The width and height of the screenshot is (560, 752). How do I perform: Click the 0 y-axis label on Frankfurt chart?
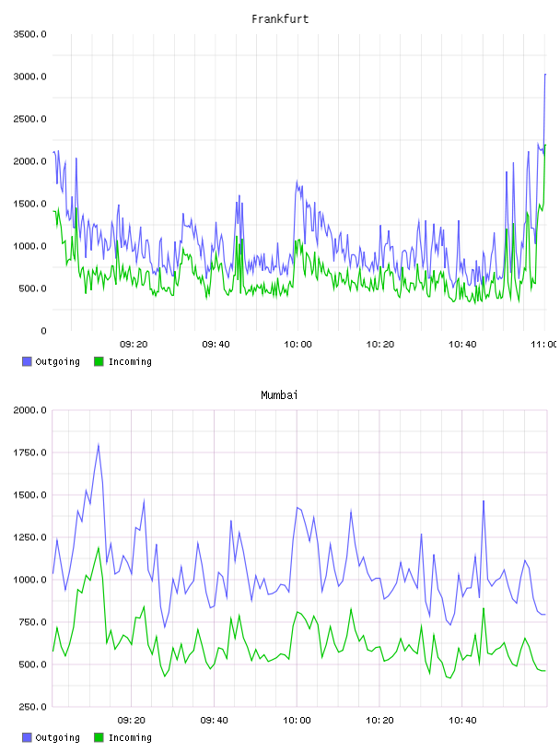coord(43,331)
